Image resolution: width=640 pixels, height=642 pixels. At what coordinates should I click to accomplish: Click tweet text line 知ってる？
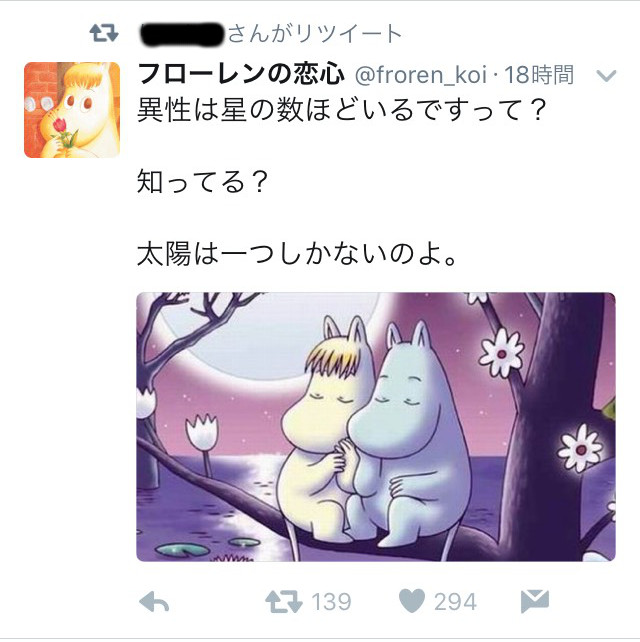tap(203, 182)
